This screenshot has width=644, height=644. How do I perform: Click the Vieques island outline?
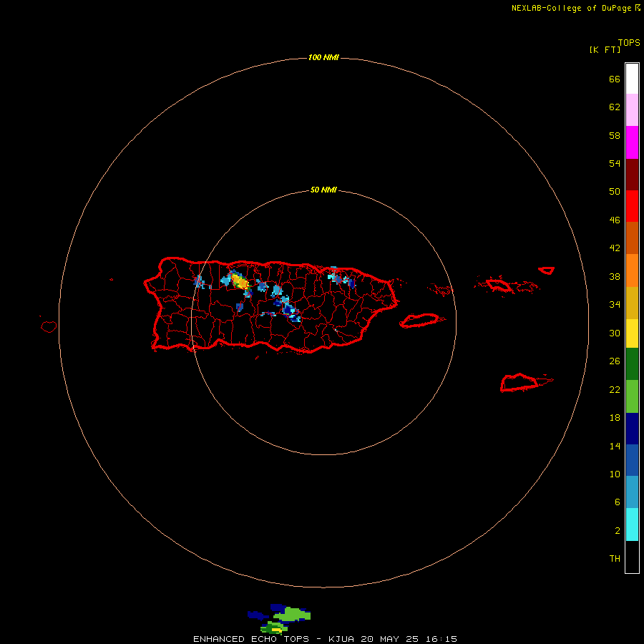[x=420, y=321]
